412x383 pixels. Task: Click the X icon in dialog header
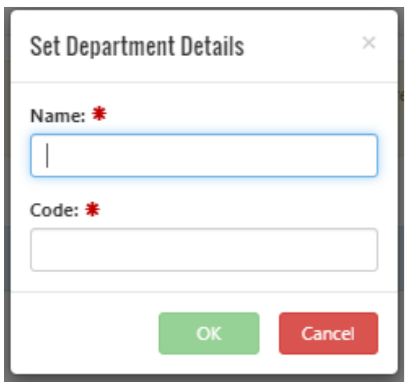pyautogui.click(x=369, y=43)
